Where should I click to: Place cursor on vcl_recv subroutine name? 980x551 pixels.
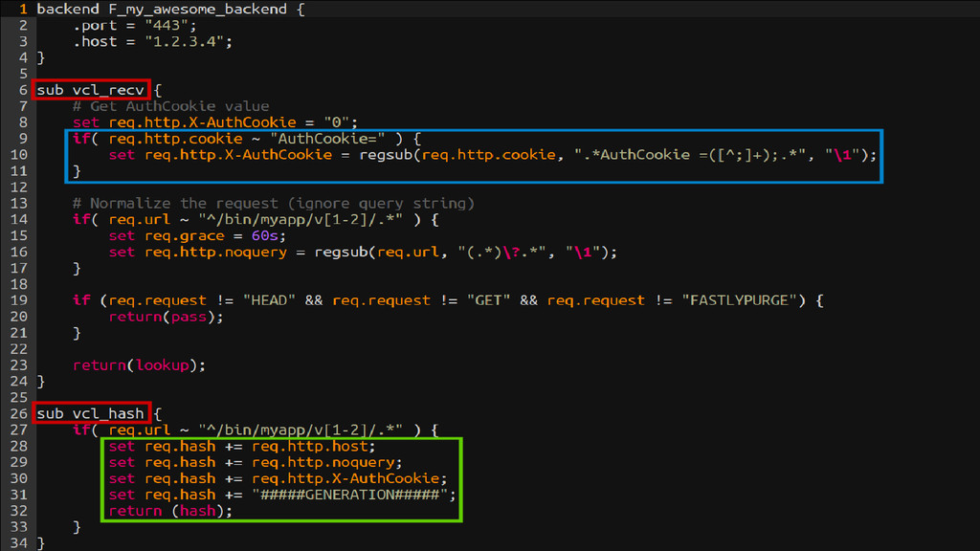pyautogui.click(x=108, y=91)
